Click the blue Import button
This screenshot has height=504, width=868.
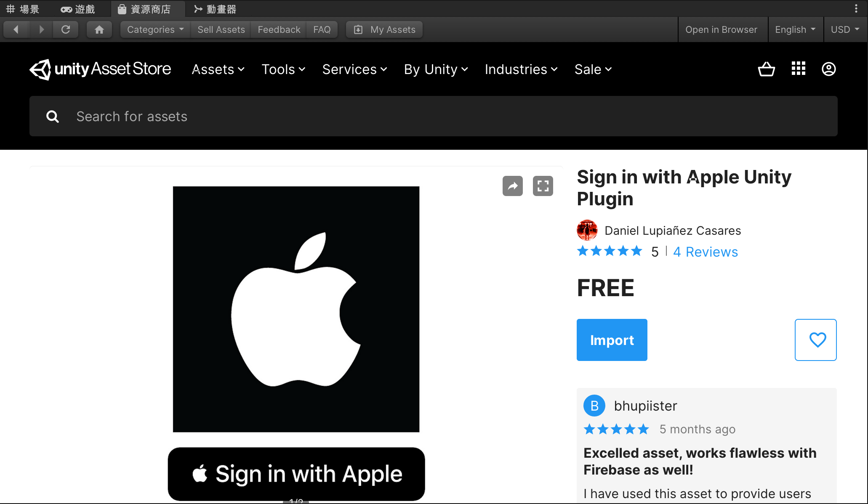612,340
